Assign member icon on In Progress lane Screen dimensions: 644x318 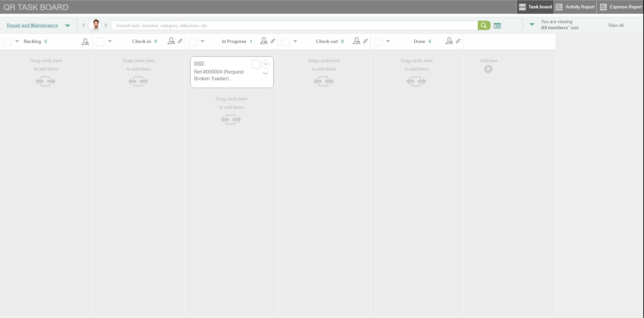point(264,41)
